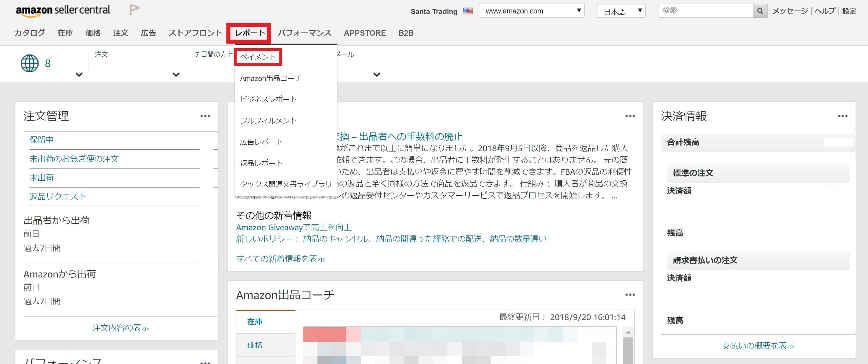Select ビジネスレポート in the dropdown

(268, 99)
